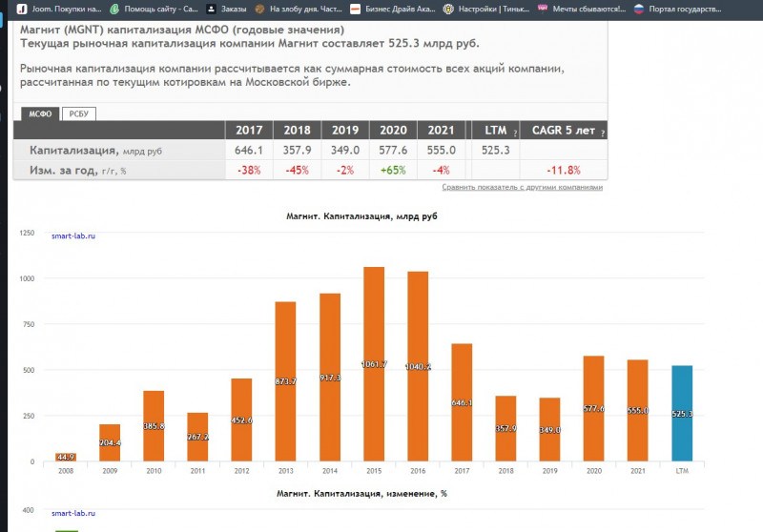
Task: Click the question mark next to CAGR 5 лет
Action: (x=603, y=133)
